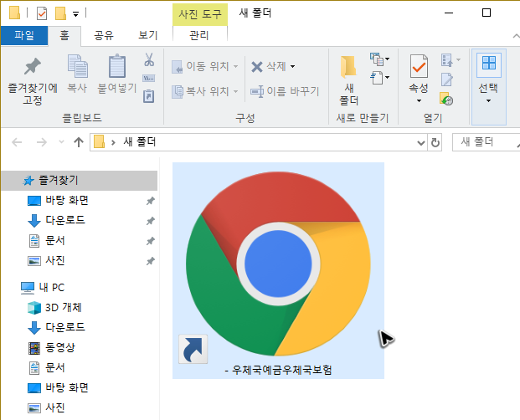The image size is (520, 420).
Task: Click Properties icon in quick access toolbar
Action: tap(42, 13)
